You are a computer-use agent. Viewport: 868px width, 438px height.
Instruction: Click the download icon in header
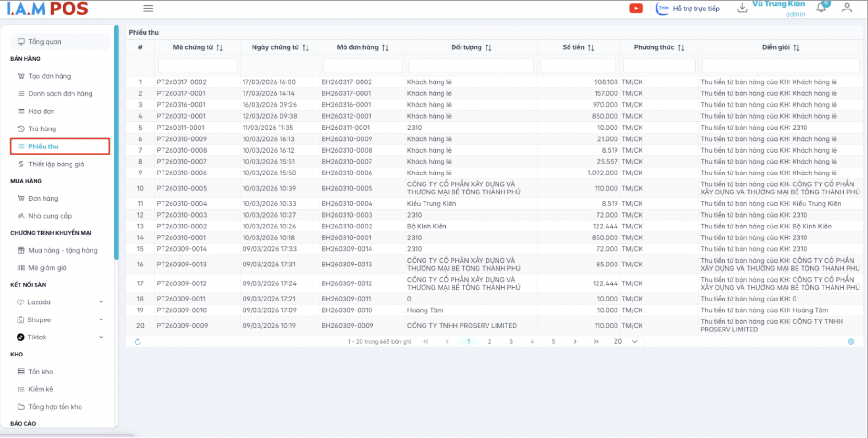pyautogui.click(x=742, y=8)
